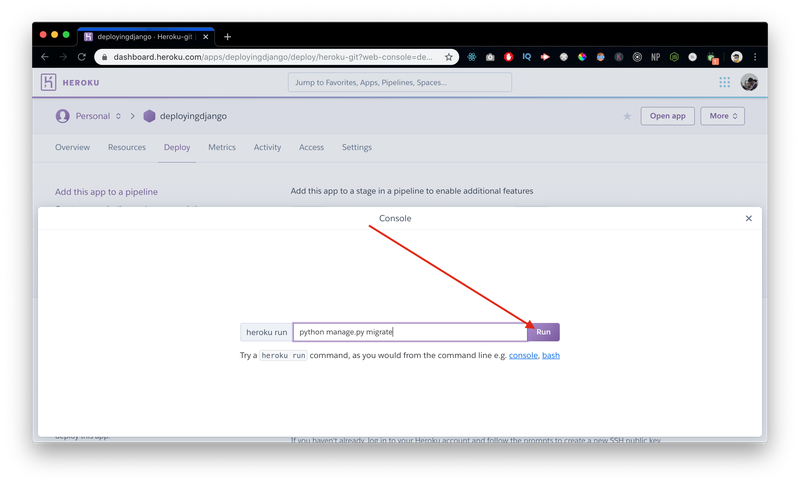Switch to the Metrics tab
The image size is (800, 485).
click(222, 147)
